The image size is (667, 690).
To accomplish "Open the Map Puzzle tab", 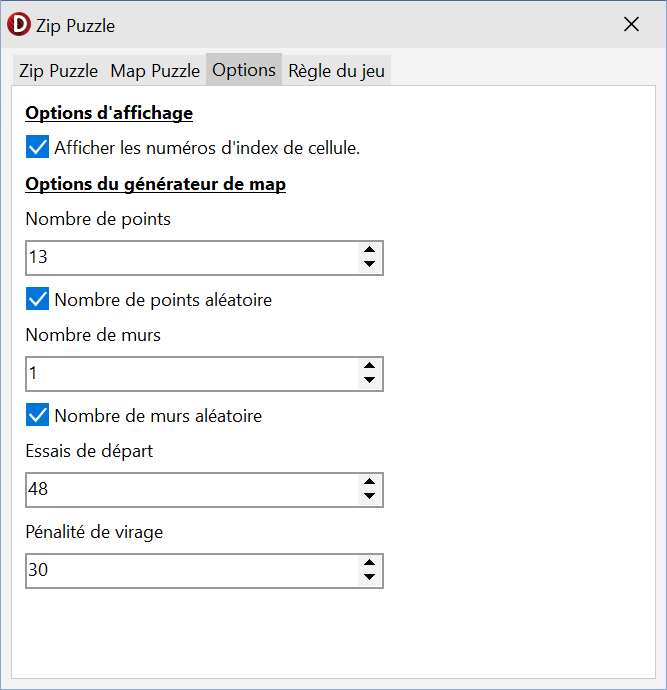I will tap(155, 71).
